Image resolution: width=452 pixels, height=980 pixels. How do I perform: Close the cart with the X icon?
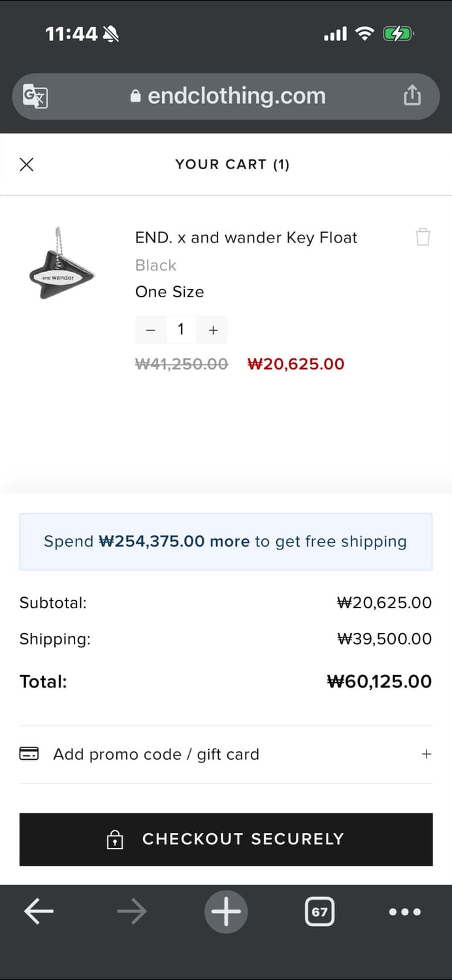pyautogui.click(x=27, y=165)
